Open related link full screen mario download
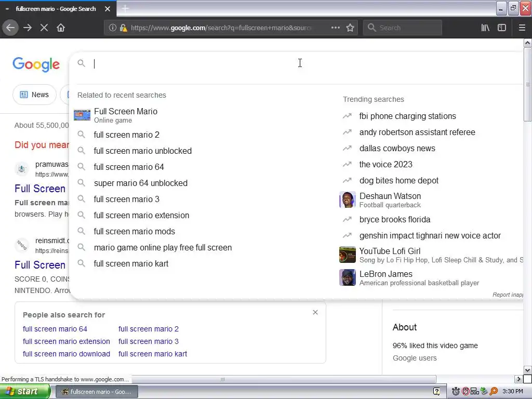532x399 pixels. coord(66,354)
